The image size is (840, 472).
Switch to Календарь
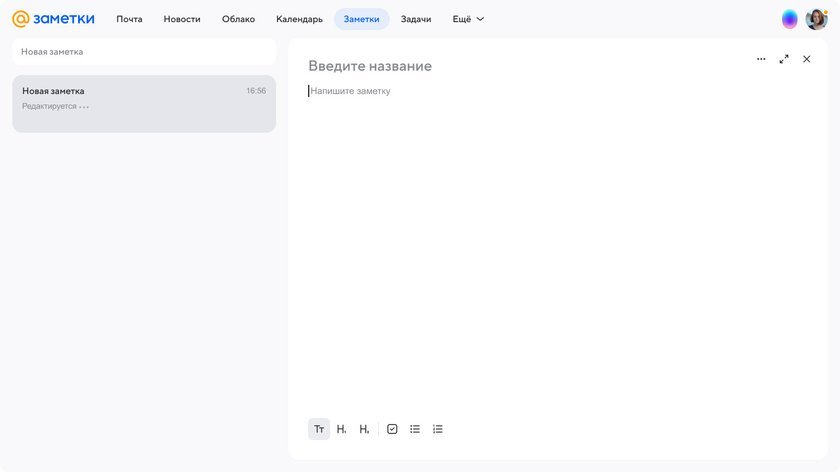tap(299, 19)
